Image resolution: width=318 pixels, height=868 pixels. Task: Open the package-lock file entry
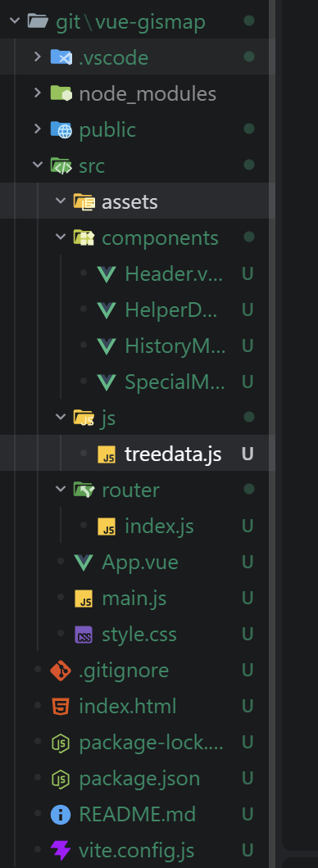coord(138,743)
